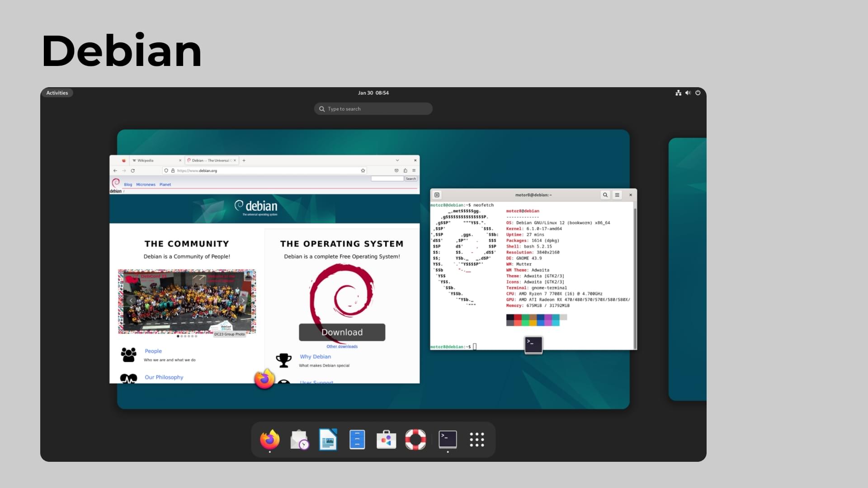The width and height of the screenshot is (868, 488).
Task: Click the 'Kernel: 6.1.0-17-amd64' line in the terminal
Action: (534, 229)
